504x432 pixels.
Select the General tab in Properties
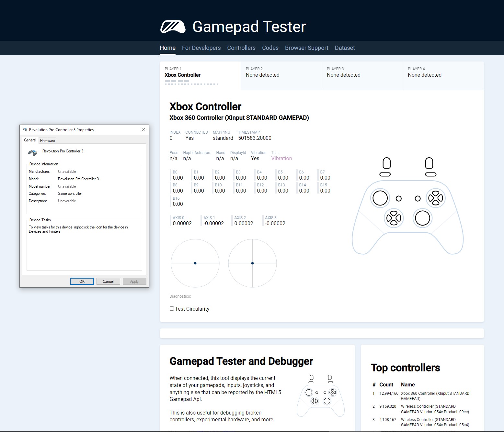[x=30, y=140]
